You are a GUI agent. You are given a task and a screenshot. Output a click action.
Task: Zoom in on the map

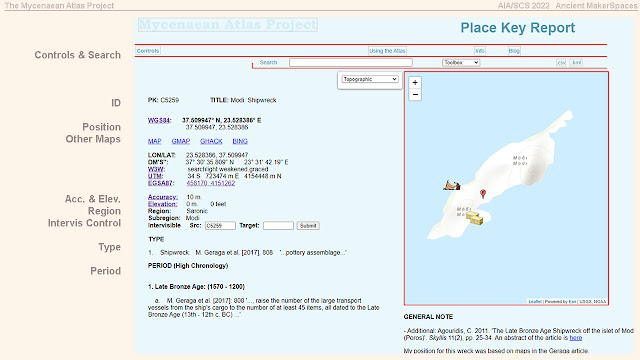coord(415,82)
